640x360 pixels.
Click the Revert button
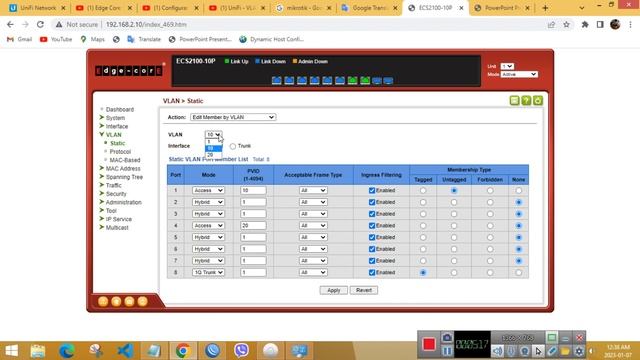tap(364, 290)
